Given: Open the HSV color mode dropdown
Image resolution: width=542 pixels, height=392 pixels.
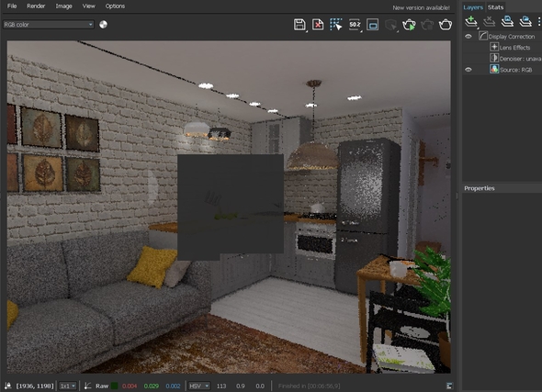Looking at the screenshot, I should (x=198, y=386).
